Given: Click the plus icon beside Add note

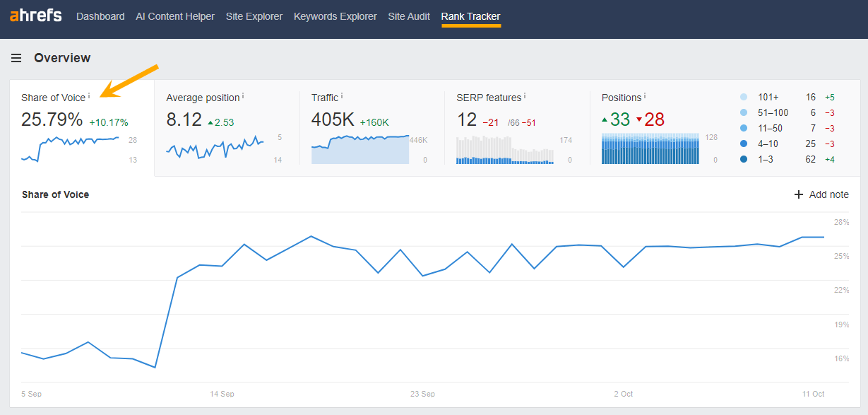Looking at the screenshot, I should point(797,194).
